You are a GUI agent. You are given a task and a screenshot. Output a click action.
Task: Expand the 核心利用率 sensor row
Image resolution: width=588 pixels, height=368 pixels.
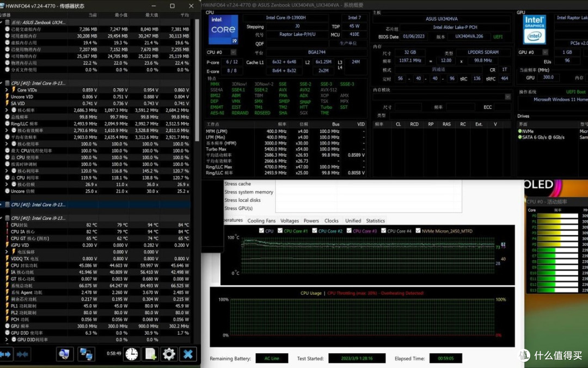pos(7,171)
